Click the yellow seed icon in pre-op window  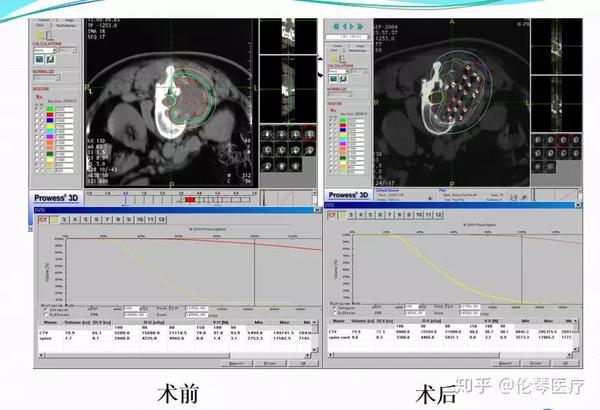coord(39,36)
